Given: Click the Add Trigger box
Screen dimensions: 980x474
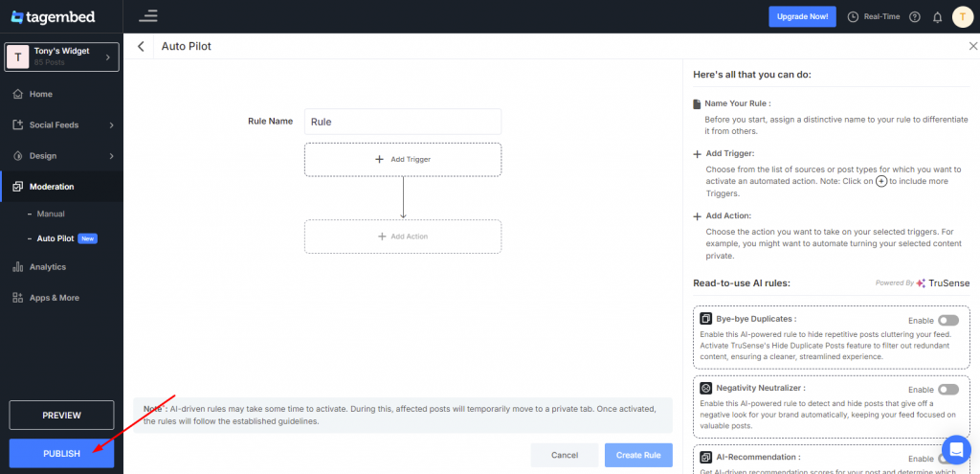Looking at the screenshot, I should click(403, 160).
